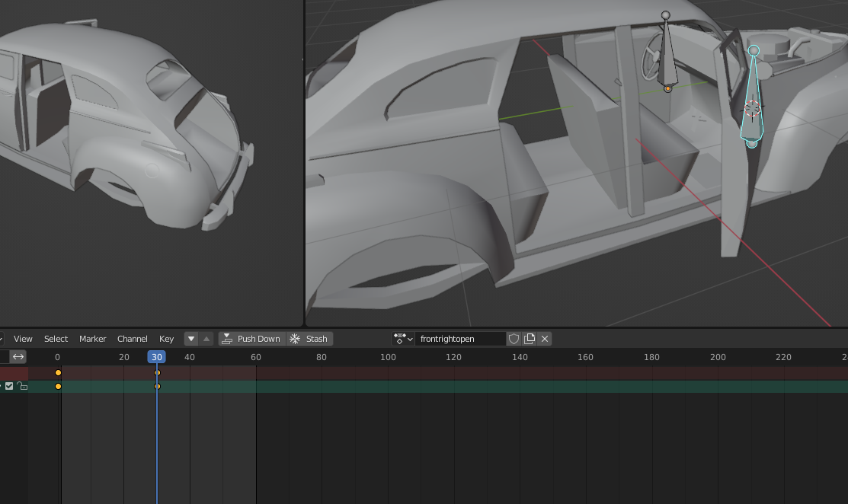
Task: Toggle the channel lock icon
Action: click(22, 386)
